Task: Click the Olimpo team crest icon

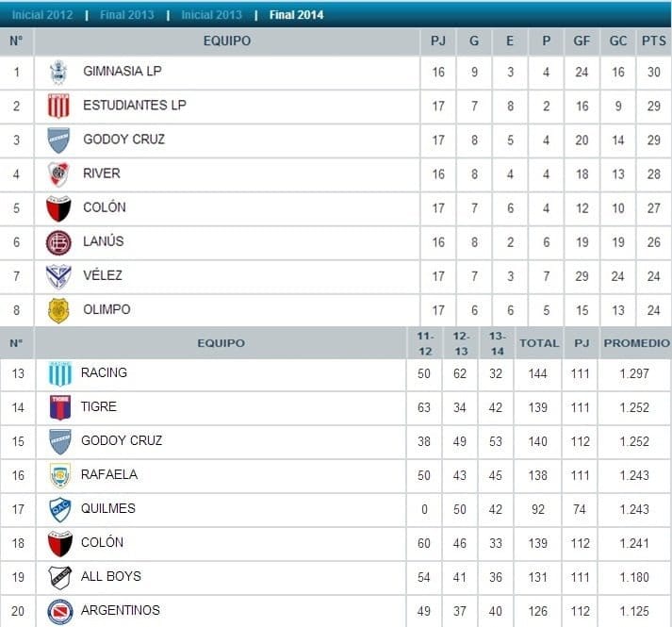Action: click(58, 310)
